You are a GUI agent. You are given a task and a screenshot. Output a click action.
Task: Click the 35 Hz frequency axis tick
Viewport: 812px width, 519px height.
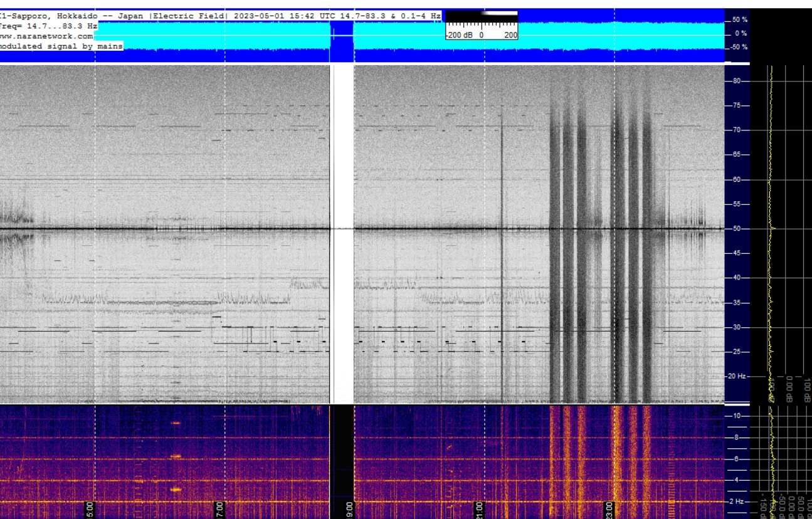(737, 303)
